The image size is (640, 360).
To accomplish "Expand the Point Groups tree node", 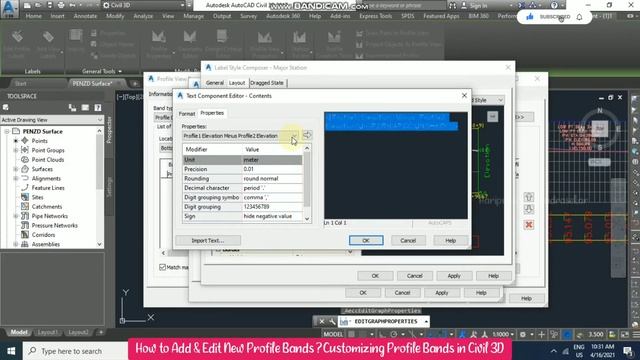I will 16,150.
